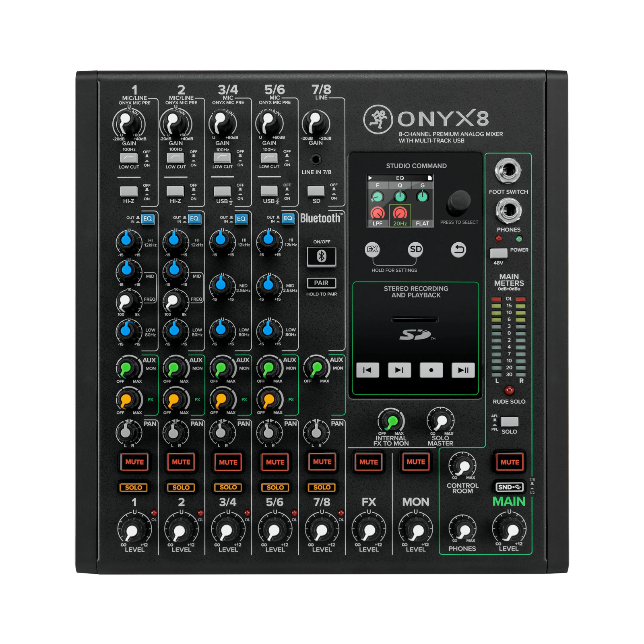
Task: Click the Control Room knob
Action: [x=462, y=466]
